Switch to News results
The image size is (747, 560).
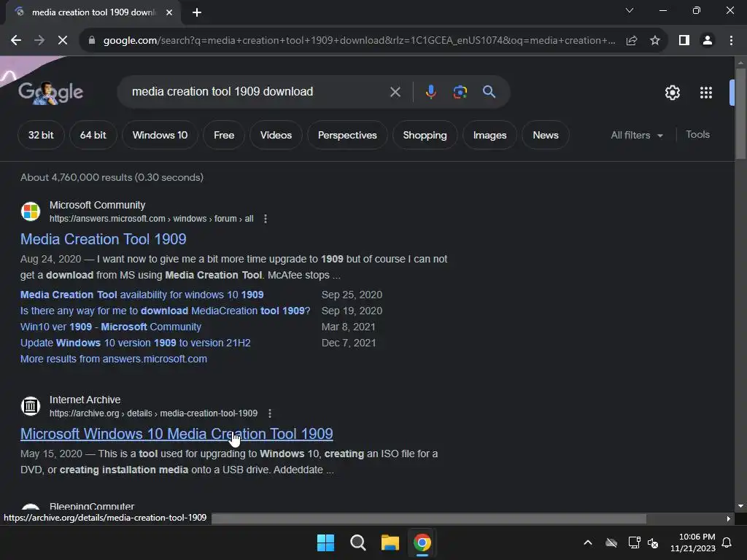point(546,135)
